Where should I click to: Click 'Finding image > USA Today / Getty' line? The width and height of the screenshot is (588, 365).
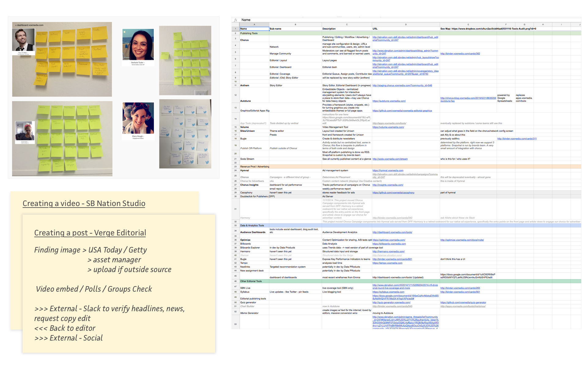90,250
